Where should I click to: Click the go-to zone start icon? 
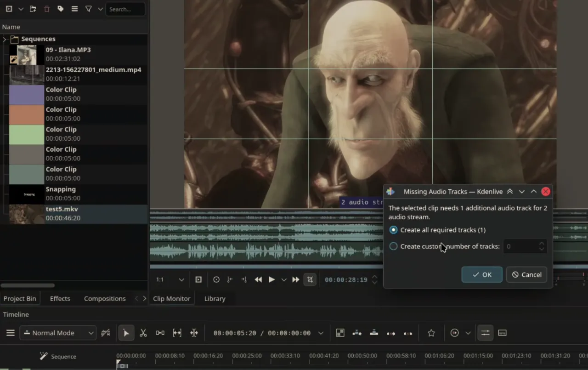click(x=230, y=279)
